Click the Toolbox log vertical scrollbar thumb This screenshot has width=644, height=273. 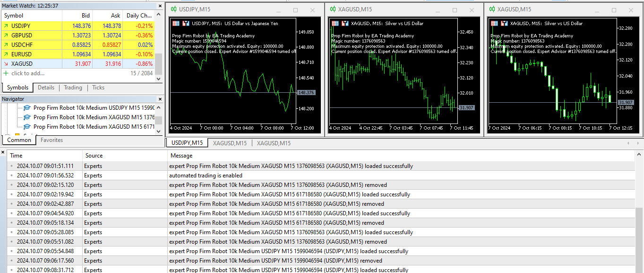(639, 240)
